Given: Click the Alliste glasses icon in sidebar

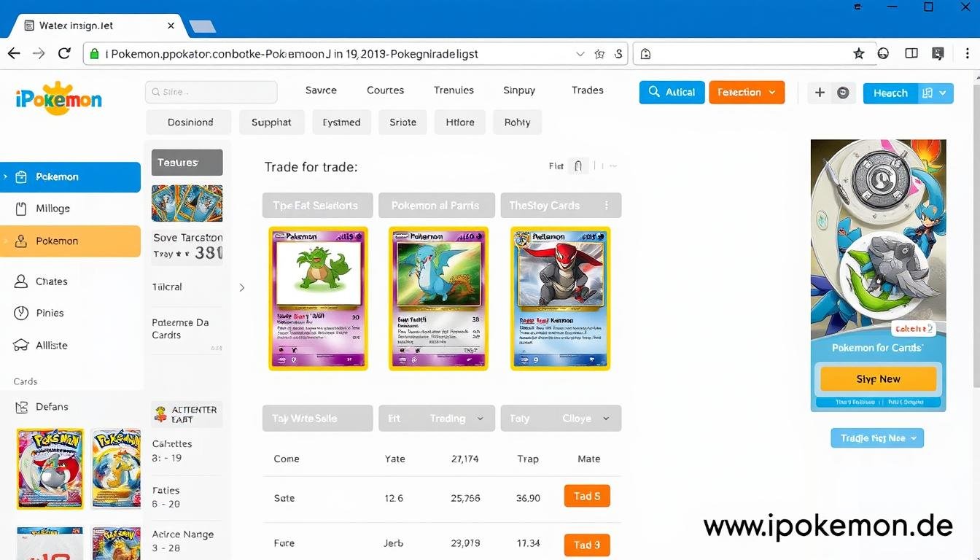Looking at the screenshot, I should [21, 345].
